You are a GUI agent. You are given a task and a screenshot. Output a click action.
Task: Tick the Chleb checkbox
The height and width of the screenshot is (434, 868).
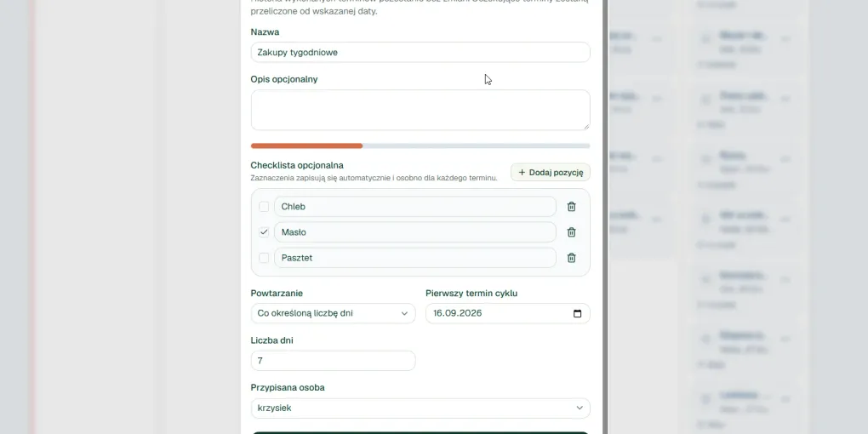pyautogui.click(x=264, y=207)
